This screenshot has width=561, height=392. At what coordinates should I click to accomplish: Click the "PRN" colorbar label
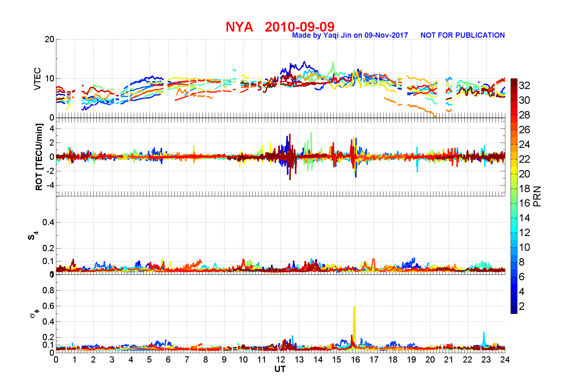537,196
